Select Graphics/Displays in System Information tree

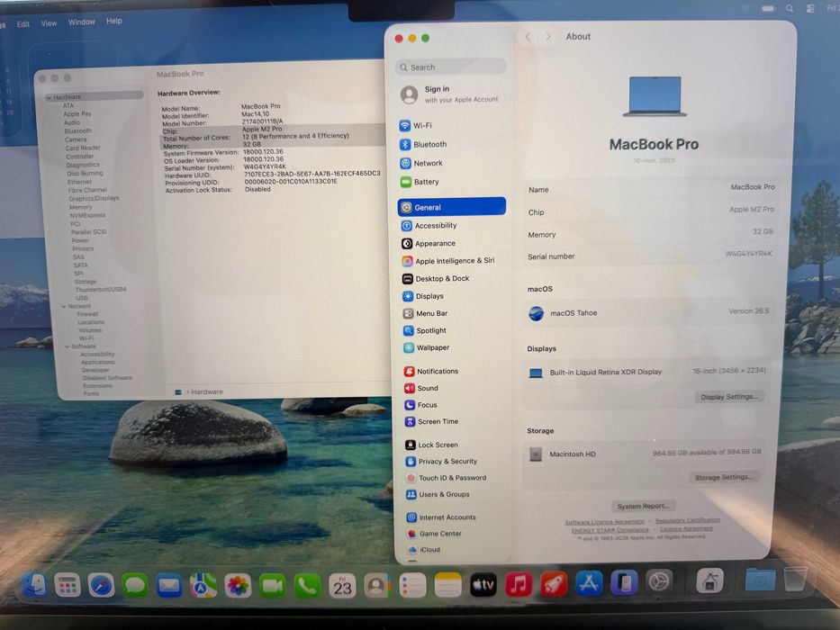click(x=94, y=198)
